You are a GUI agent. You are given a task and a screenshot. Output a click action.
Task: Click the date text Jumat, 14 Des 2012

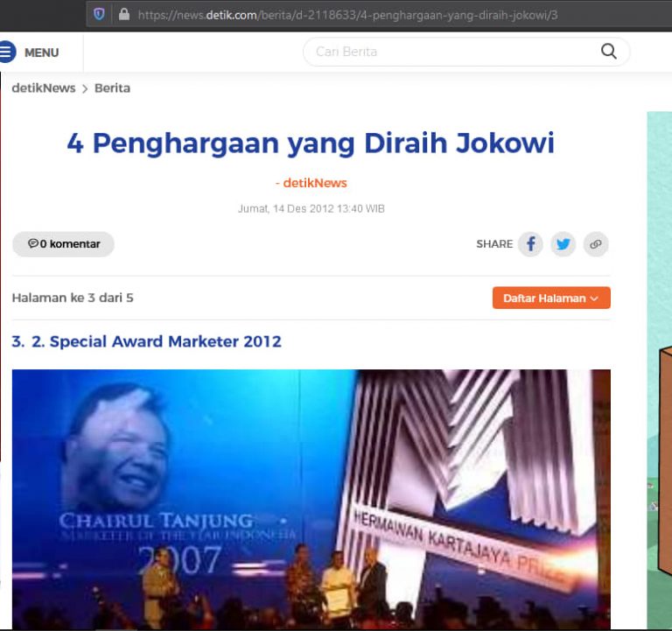tap(286, 209)
